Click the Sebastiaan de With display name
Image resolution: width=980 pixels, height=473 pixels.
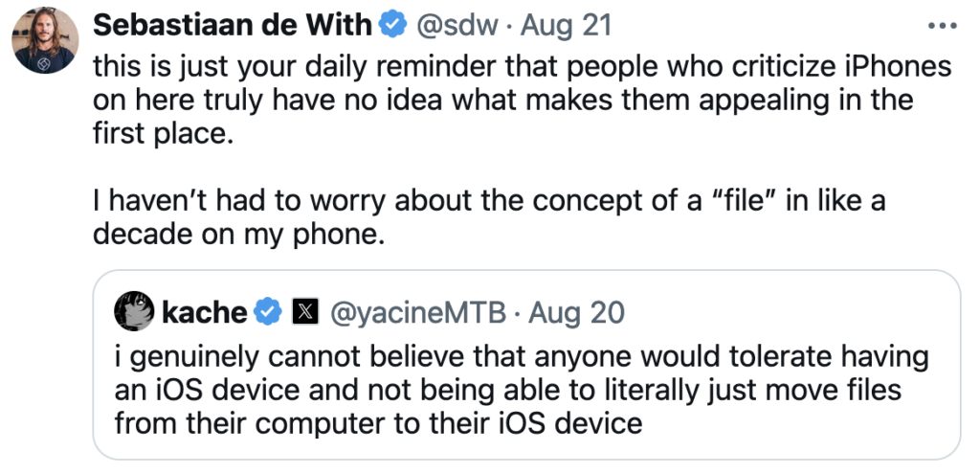pyautogui.click(x=229, y=26)
